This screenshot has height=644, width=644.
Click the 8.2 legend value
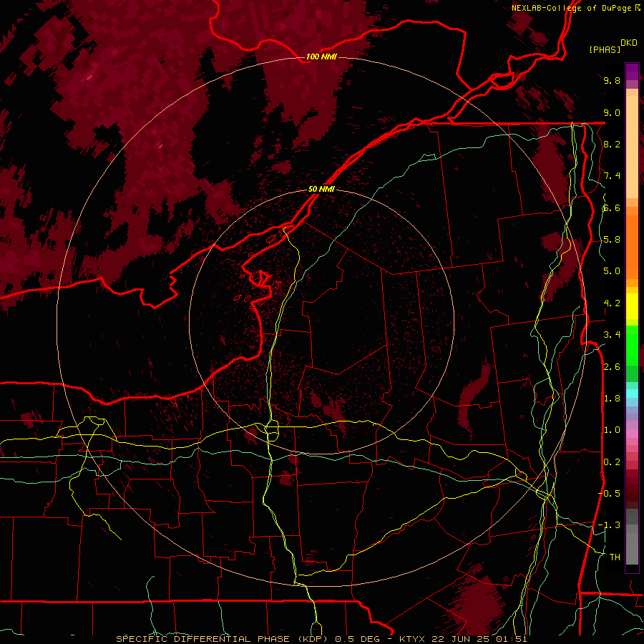coord(612,144)
